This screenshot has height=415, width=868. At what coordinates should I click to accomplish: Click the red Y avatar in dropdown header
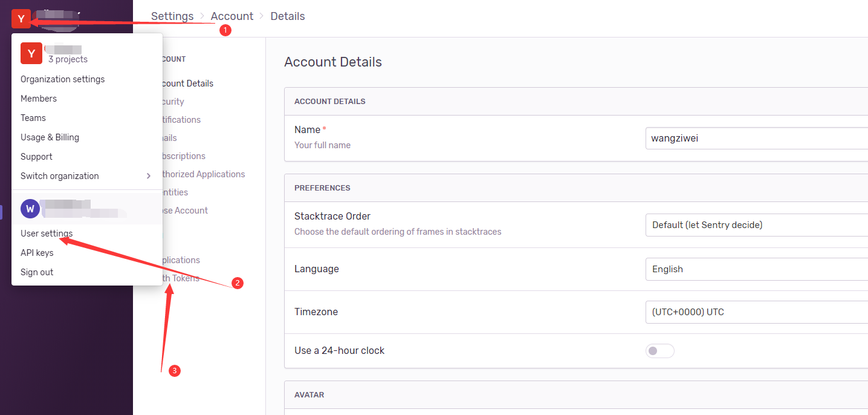(31, 53)
